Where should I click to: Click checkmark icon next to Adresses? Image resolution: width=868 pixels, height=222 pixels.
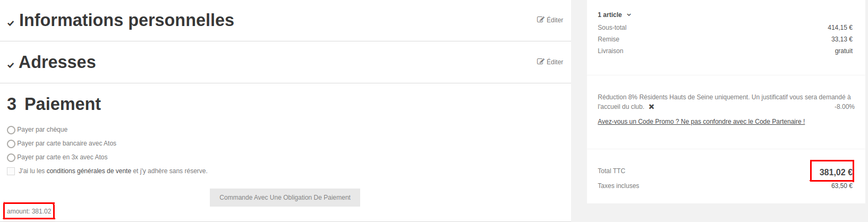pos(11,65)
